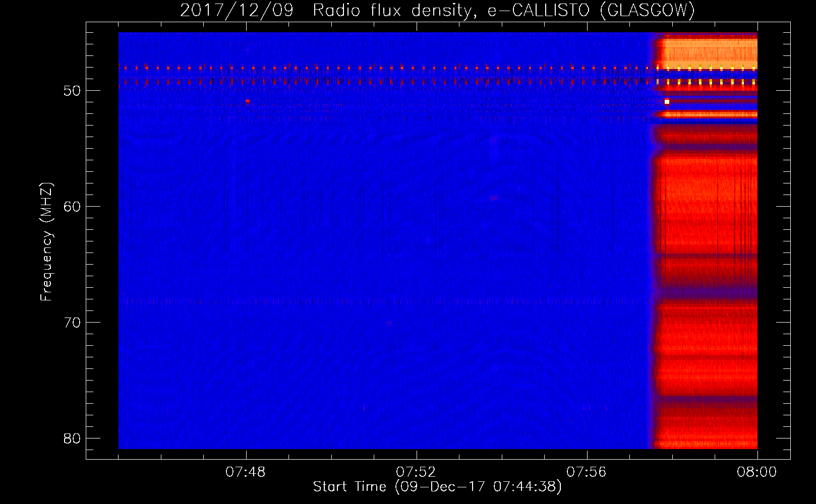Click the 'Start Time (09-Dec-17 07:44:38)' label
The image size is (816, 504).
pyautogui.click(x=437, y=487)
